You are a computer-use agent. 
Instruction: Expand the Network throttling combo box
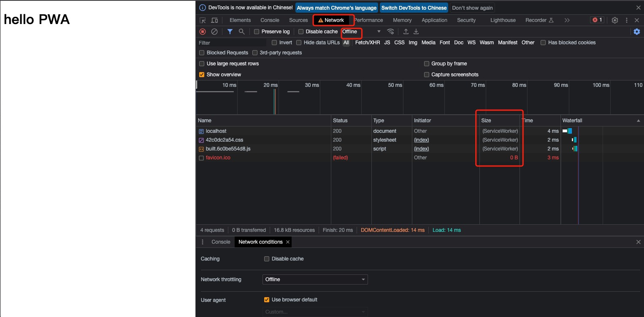315,279
